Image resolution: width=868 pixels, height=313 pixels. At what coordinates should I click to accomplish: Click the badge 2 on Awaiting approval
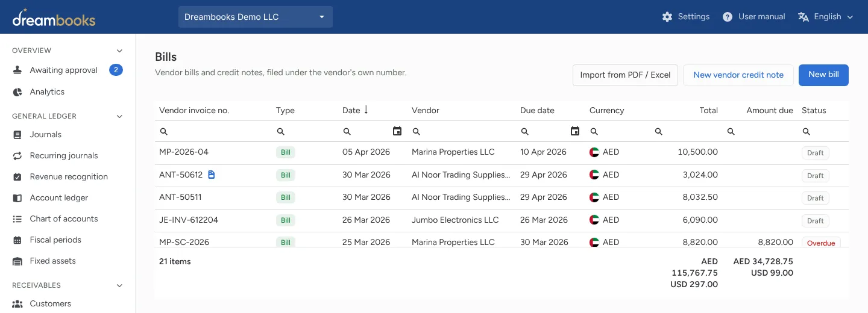[116, 70]
